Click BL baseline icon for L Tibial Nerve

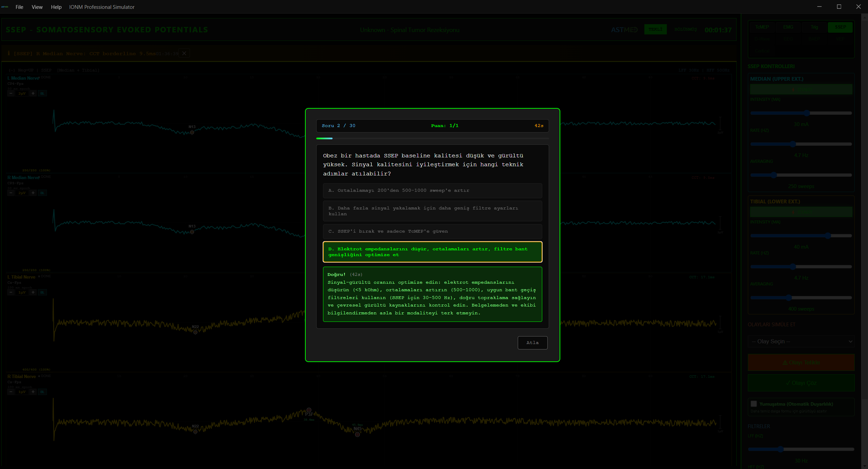pyautogui.click(x=43, y=292)
